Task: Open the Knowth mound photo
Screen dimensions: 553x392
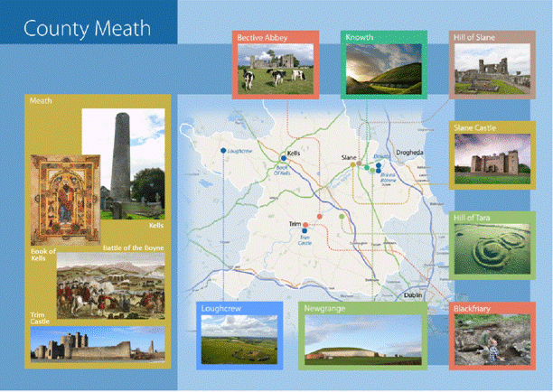Action: [383, 69]
